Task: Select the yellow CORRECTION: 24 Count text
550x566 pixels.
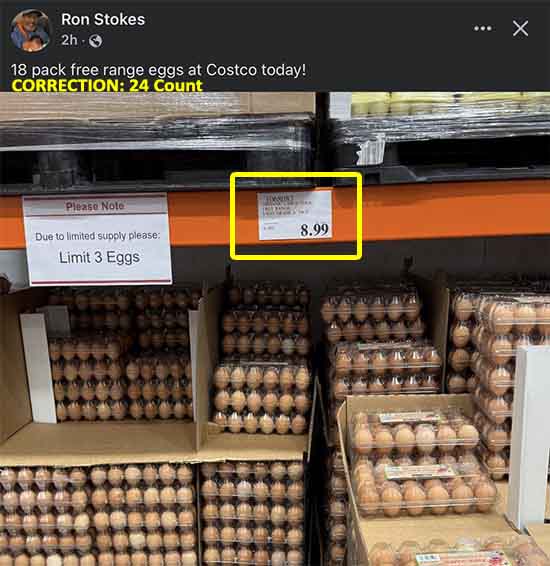Action: point(107,86)
